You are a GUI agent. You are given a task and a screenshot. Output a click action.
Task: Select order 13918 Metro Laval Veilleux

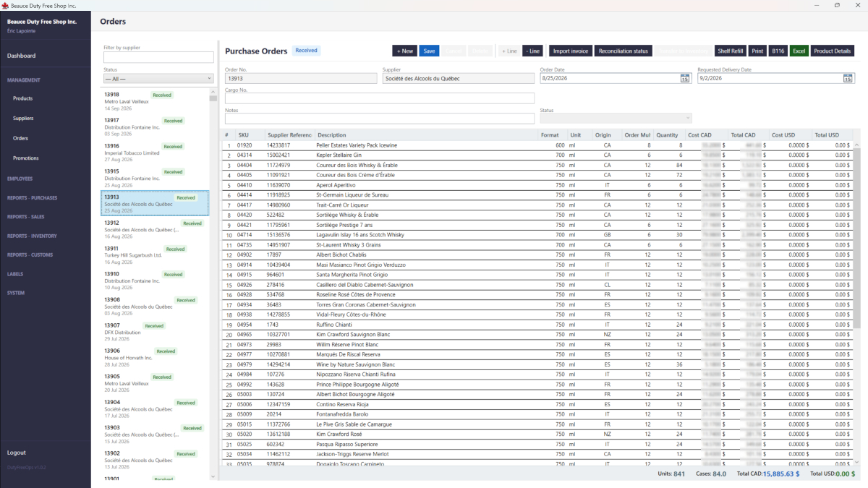[154, 101]
